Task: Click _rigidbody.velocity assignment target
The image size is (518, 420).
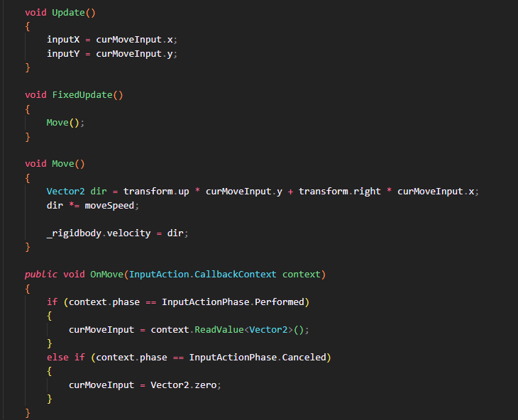Action: [x=99, y=233]
